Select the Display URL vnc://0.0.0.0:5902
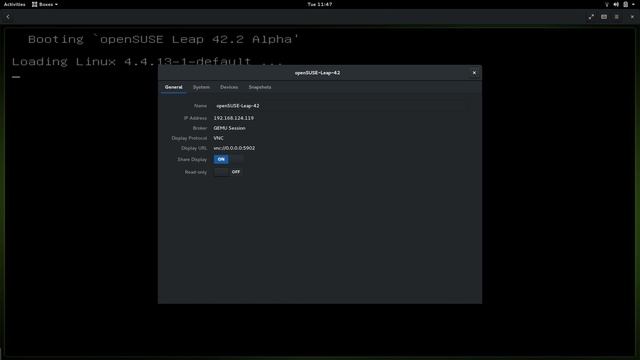The image size is (640, 360). [x=234, y=148]
